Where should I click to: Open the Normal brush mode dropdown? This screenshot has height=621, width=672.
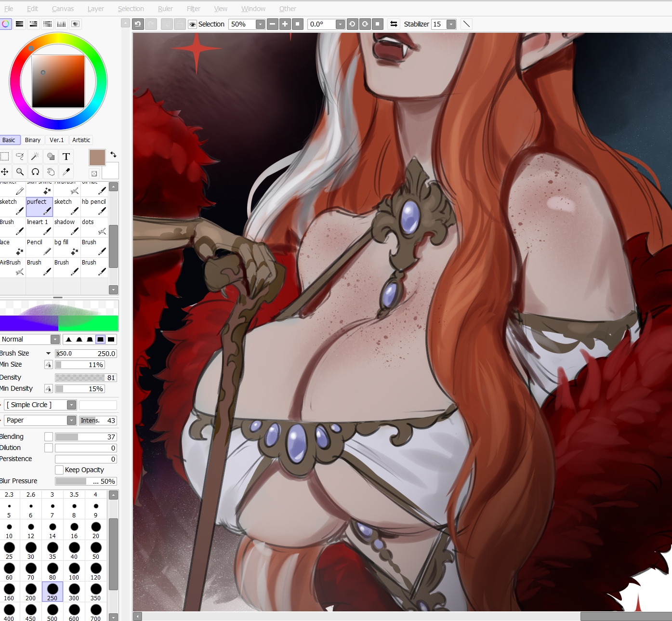pos(55,339)
